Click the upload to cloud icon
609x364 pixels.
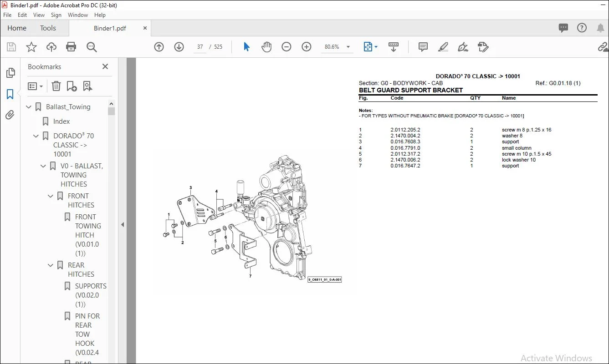coord(51,47)
